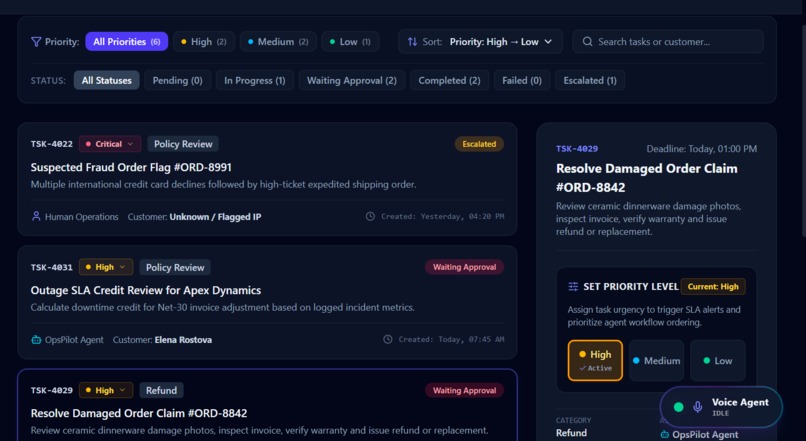
Task: Click Resolve Damaged Order Claim heading in details panel
Action: click(x=647, y=178)
